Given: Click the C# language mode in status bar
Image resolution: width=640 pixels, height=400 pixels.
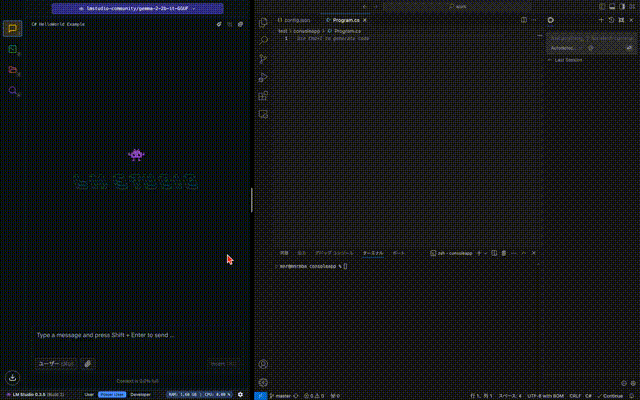Looking at the screenshot, I should [589, 396].
